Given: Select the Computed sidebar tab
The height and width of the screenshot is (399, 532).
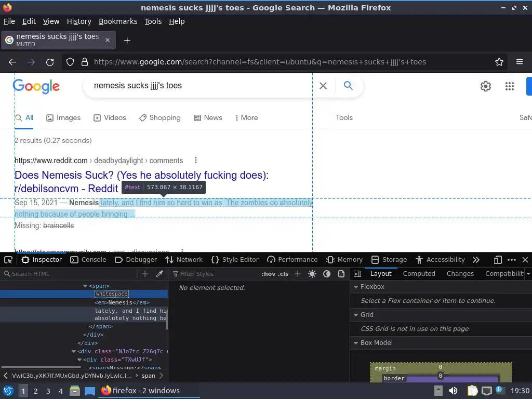Looking at the screenshot, I should point(419,274).
